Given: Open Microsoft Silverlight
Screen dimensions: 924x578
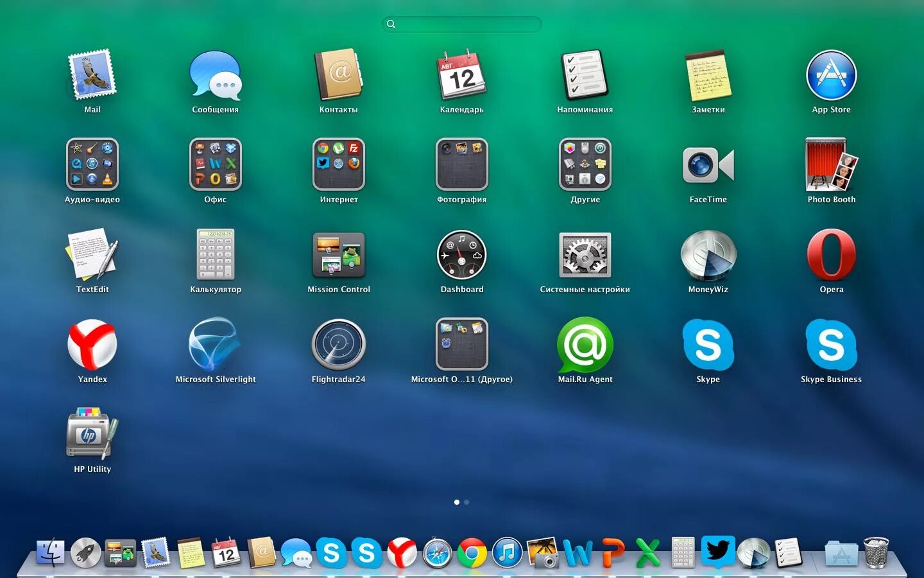Looking at the screenshot, I should pos(216,345).
